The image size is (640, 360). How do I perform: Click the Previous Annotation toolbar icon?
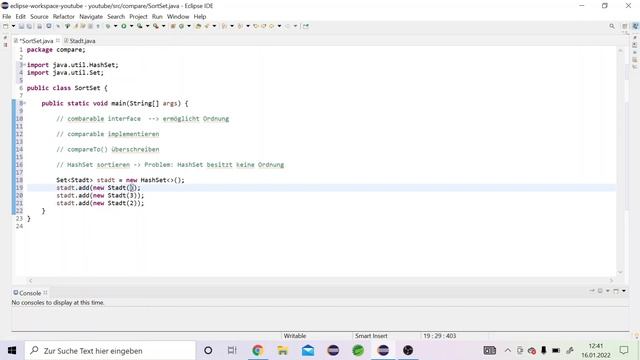[x=240, y=26]
